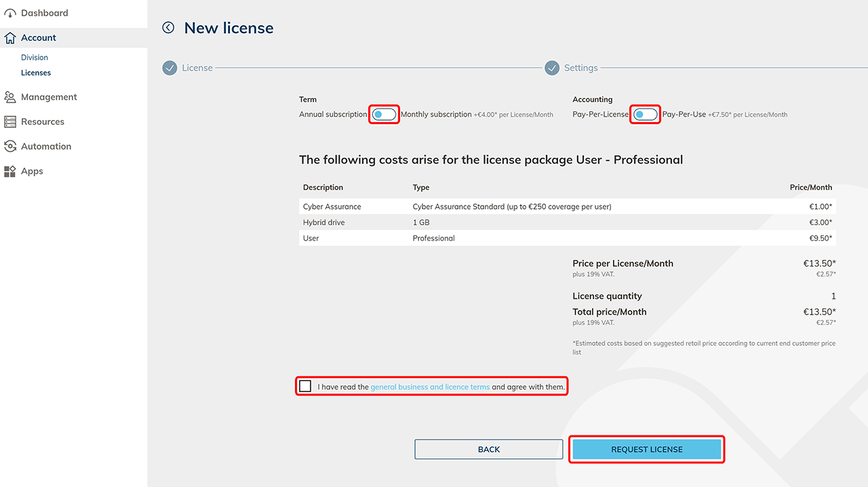The width and height of the screenshot is (868, 487).
Task: Switch Pay-Per-License to Pay-Per-Use toggle
Action: coord(645,115)
